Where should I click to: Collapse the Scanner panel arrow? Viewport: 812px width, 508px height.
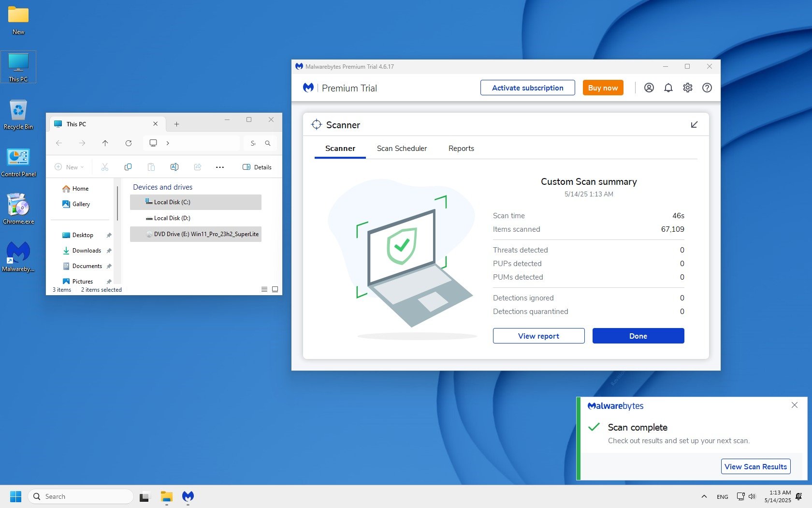coord(694,125)
